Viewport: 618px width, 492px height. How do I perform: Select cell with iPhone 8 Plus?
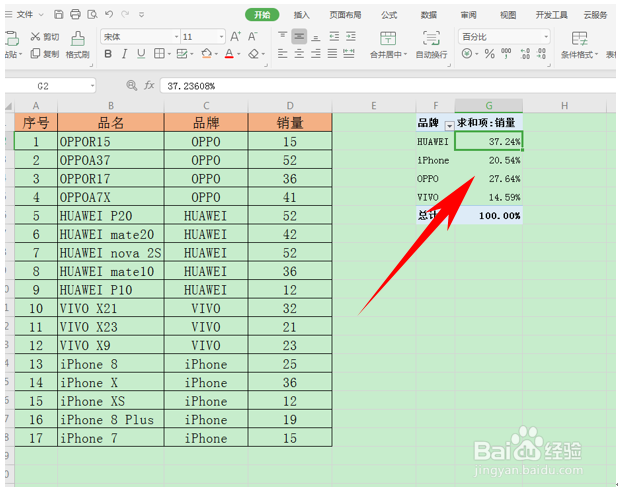(111, 420)
